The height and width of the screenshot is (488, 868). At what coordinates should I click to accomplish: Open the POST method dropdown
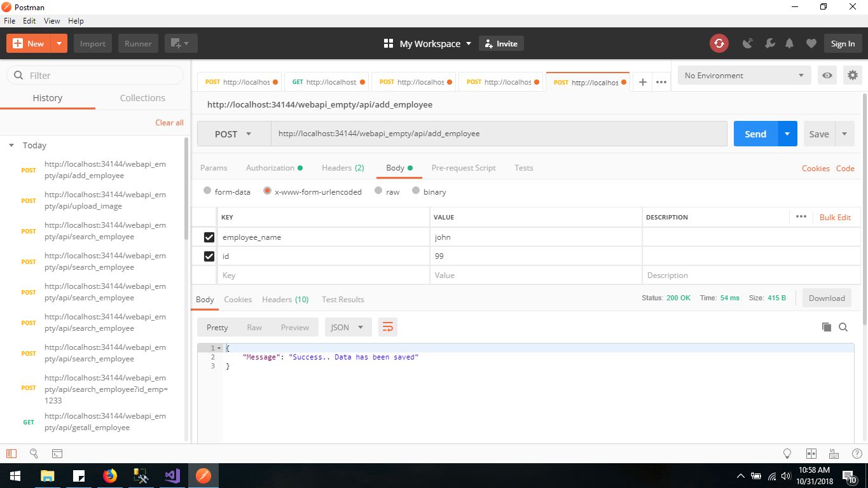233,134
